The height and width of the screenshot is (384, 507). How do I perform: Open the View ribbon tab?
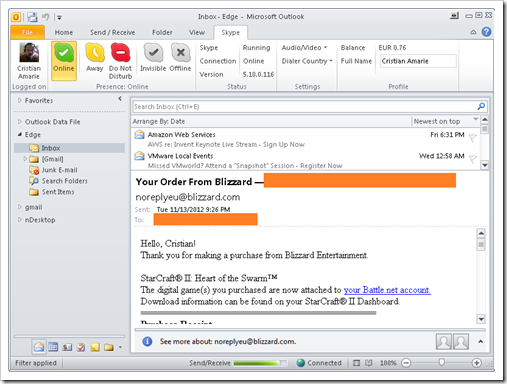(x=197, y=32)
